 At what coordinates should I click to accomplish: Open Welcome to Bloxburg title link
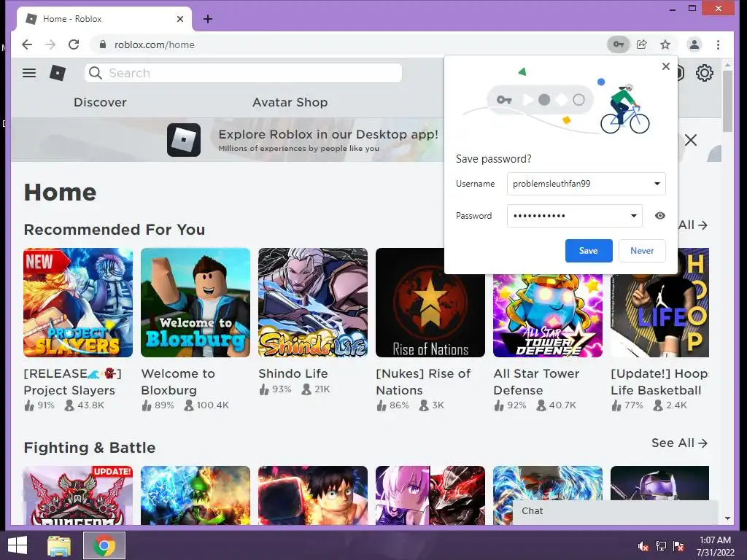pyautogui.click(x=178, y=382)
